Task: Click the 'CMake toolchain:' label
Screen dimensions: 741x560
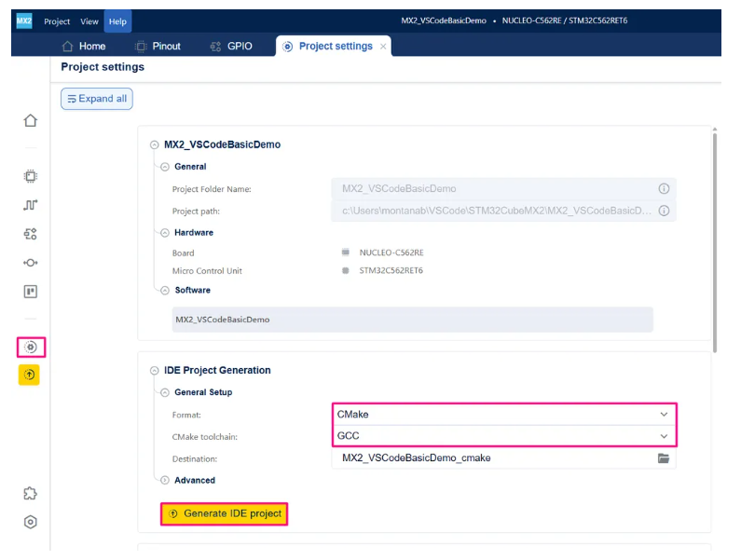Action: click(205, 437)
